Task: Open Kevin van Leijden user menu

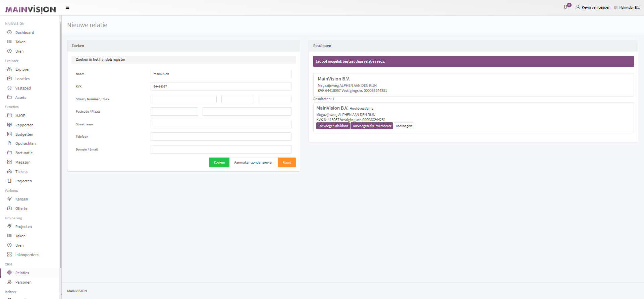Action: coord(593,7)
